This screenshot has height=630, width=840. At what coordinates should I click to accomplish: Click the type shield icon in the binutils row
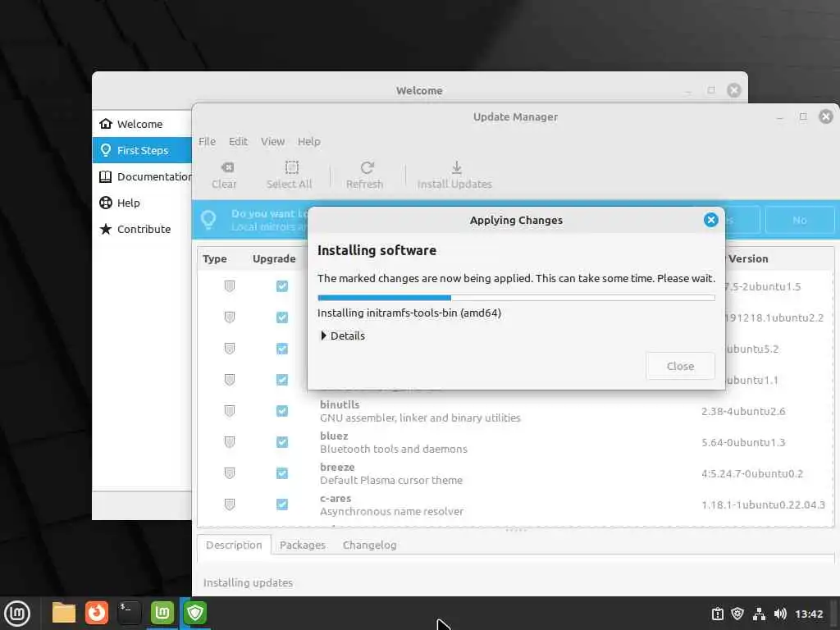coord(230,411)
